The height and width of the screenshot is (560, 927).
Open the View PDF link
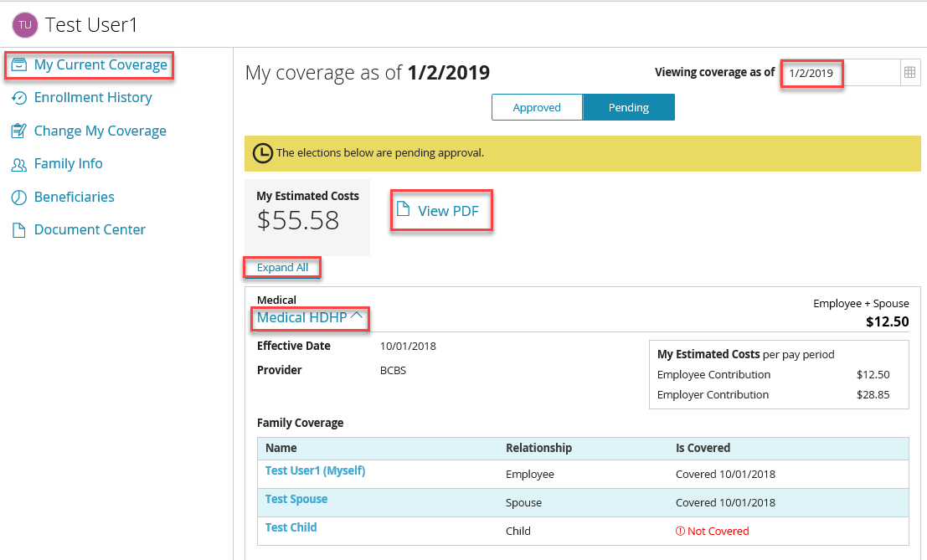click(448, 211)
